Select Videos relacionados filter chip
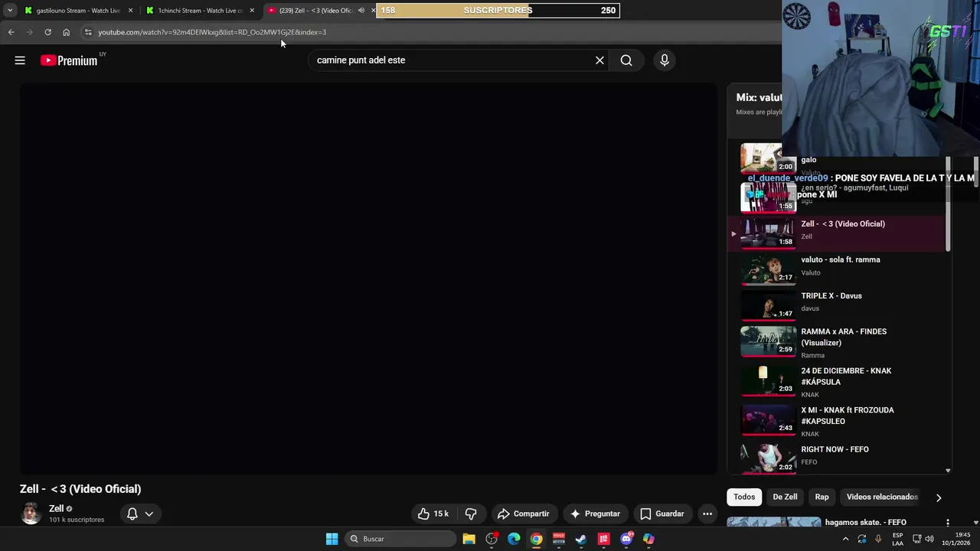 pos(882,497)
